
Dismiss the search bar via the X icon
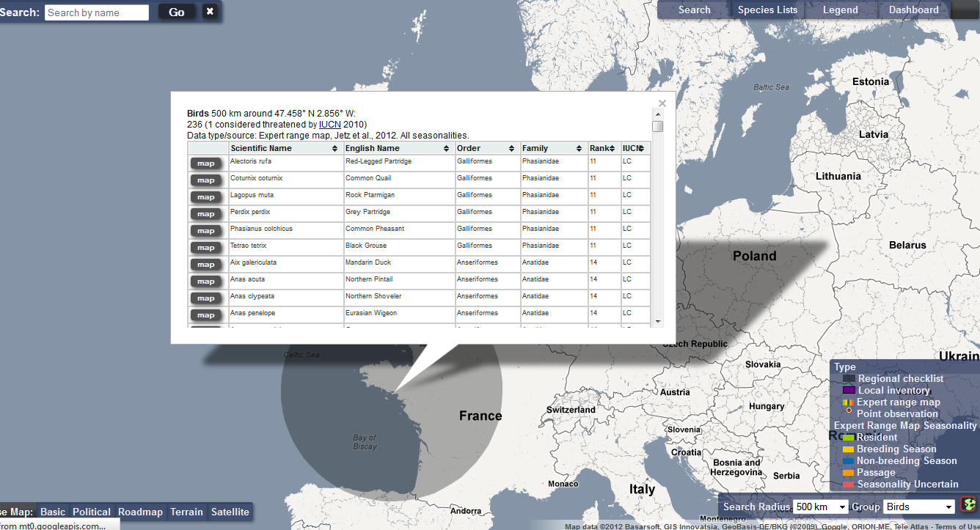pos(211,11)
